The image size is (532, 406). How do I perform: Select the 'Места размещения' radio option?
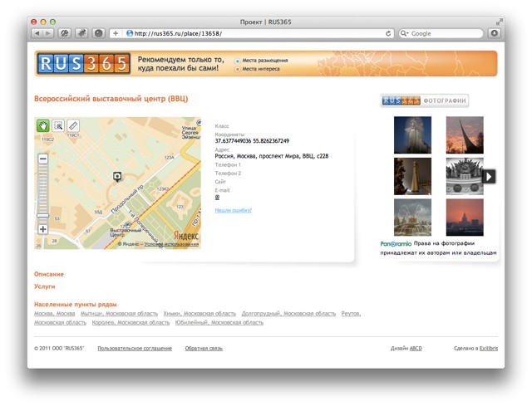(x=238, y=61)
